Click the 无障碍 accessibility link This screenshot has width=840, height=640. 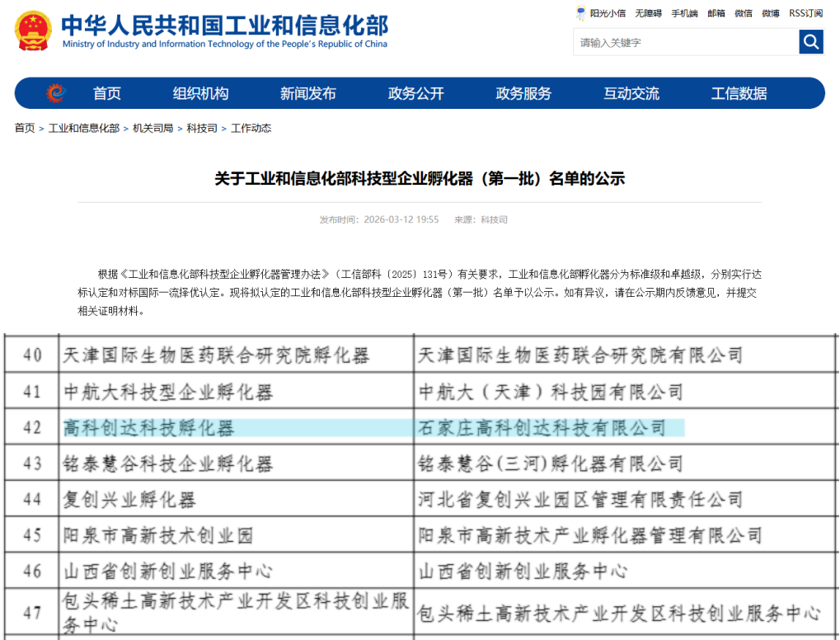pyautogui.click(x=648, y=13)
